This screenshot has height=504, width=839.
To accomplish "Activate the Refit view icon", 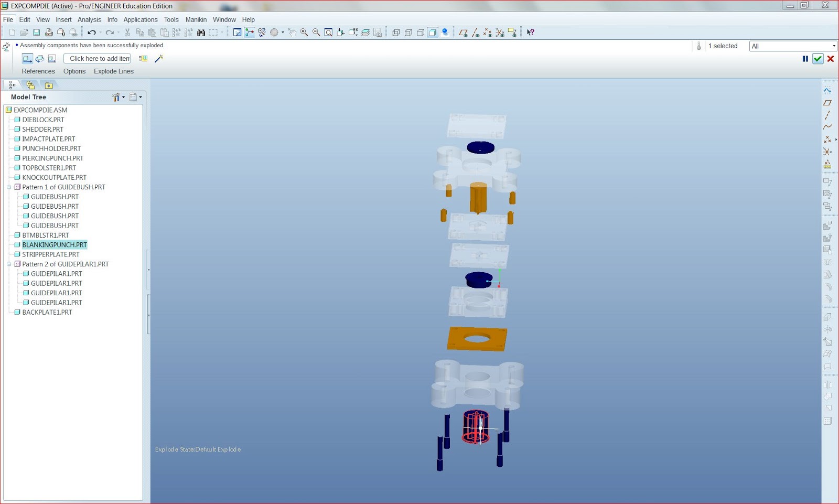I will pos(328,33).
